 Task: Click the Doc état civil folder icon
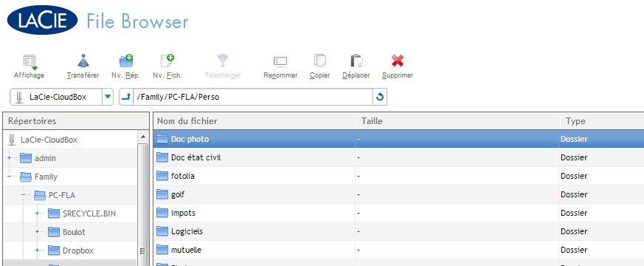(162, 157)
